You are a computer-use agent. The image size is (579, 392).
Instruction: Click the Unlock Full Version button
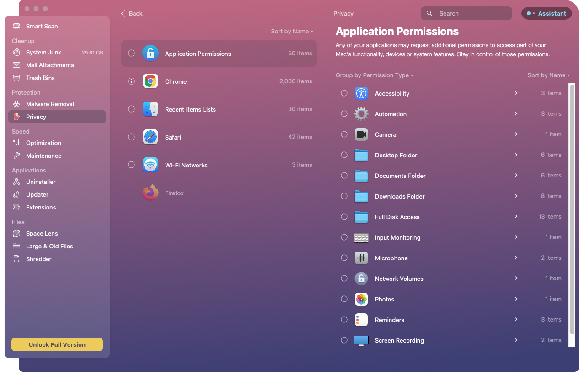click(x=57, y=344)
